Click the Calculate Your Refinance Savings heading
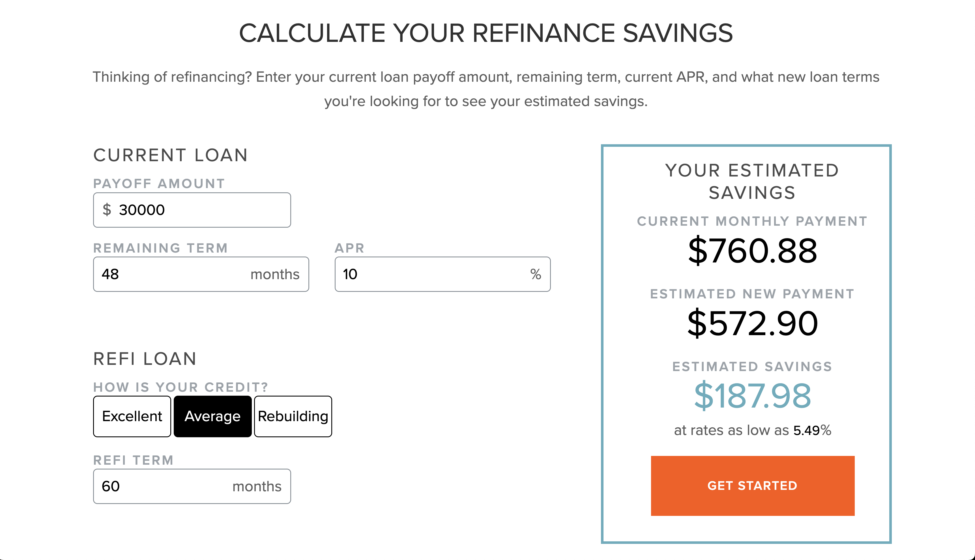 pos(486,33)
